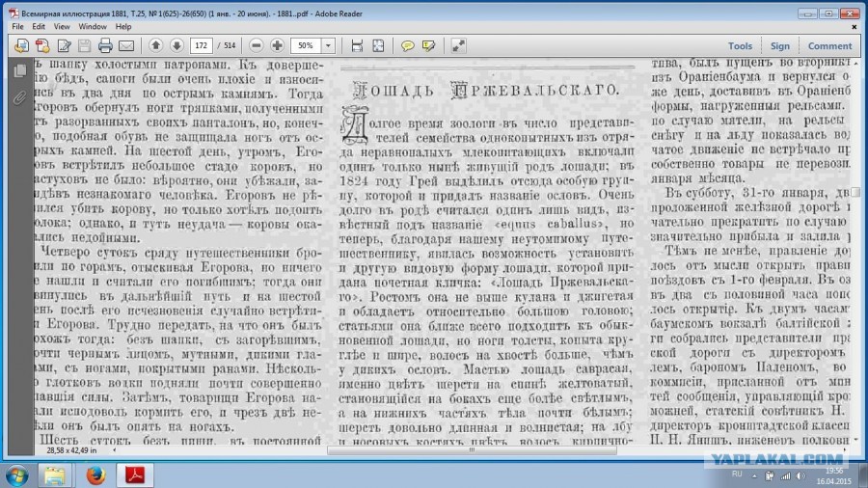Click the vertical scrollbar up arrow
The width and height of the screenshot is (868, 488).
(x=855, y=64)
